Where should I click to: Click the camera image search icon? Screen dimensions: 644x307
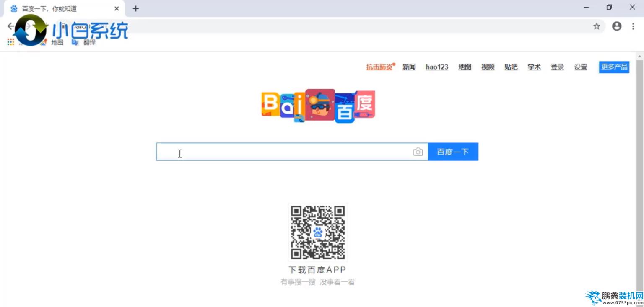[418, 152]
